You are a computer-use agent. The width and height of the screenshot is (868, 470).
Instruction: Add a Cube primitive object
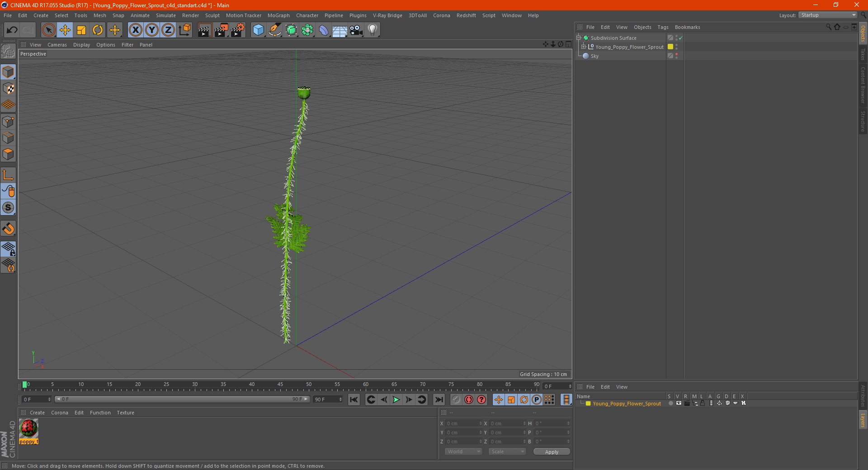258,30
